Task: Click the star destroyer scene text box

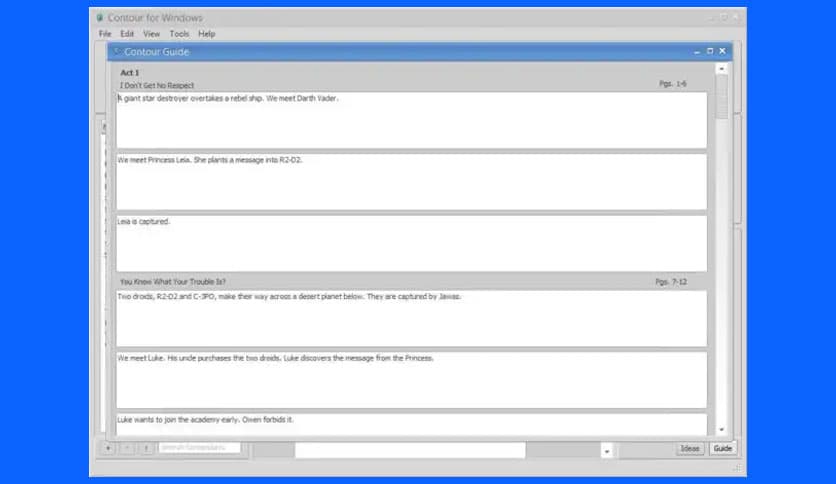Action: click(x=412, y=120)
